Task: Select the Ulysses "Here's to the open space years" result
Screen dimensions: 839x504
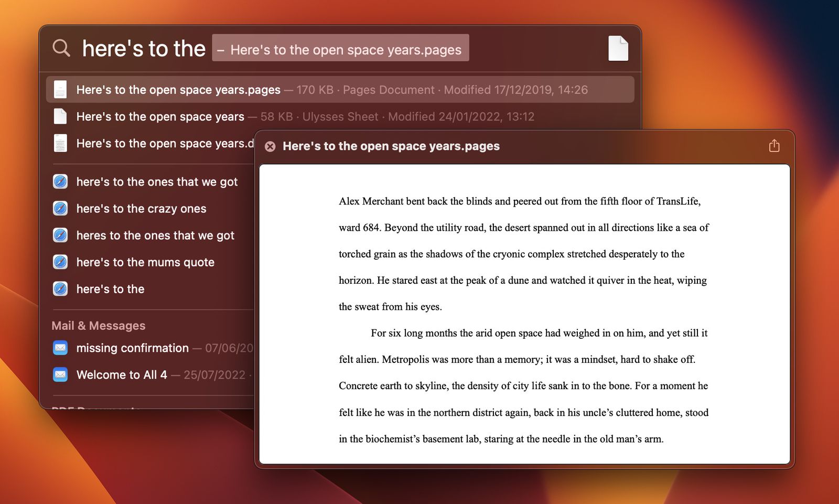Action: click(x=160, y=116)
